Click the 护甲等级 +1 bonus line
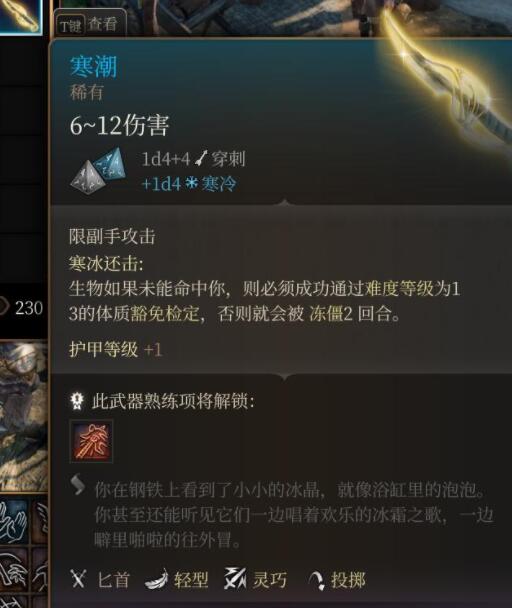Screen dimensions: 512x608 coord(115,349)
